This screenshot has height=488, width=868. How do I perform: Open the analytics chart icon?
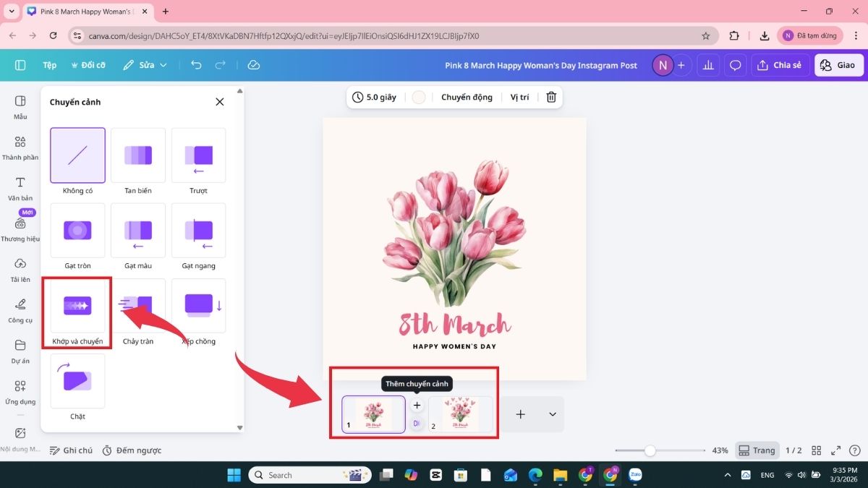(x=708, y=65)
